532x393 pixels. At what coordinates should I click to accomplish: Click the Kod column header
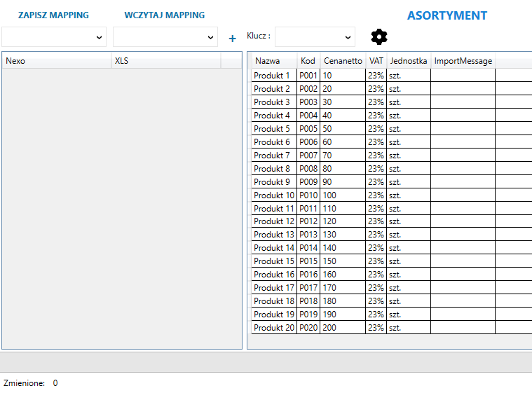(x=308, y=61)
